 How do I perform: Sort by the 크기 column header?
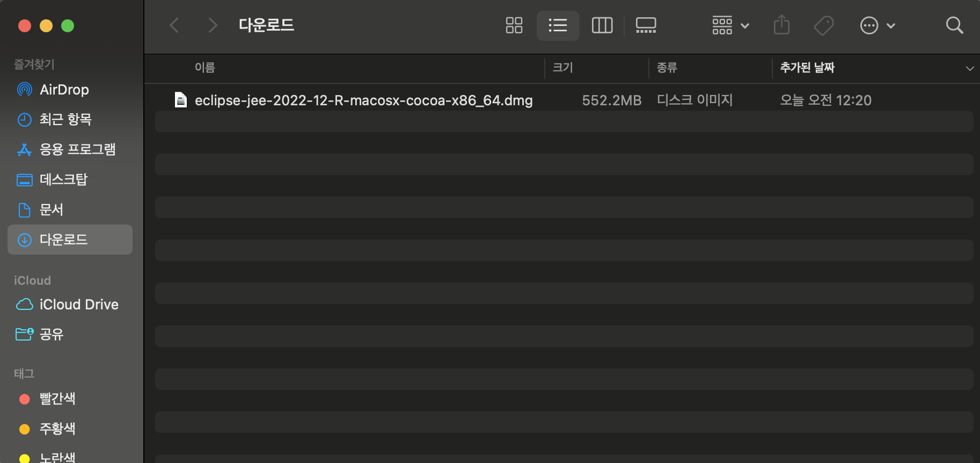[563, 68]
